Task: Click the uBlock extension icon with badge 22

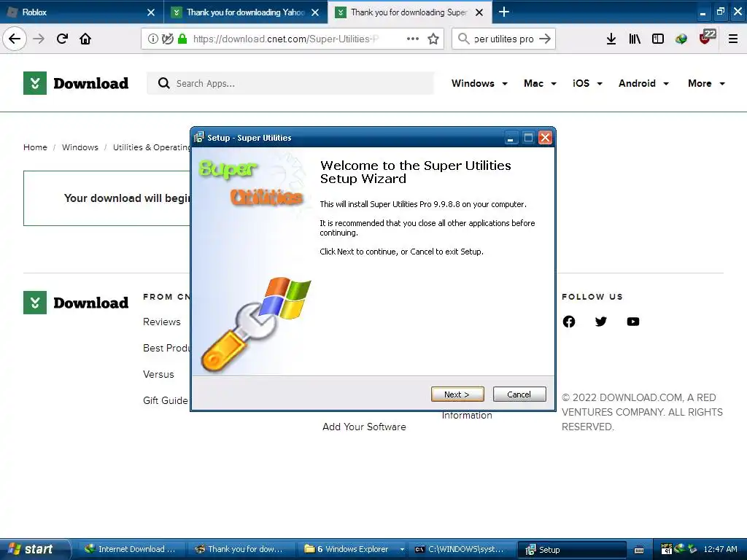Action: (707, 37)
